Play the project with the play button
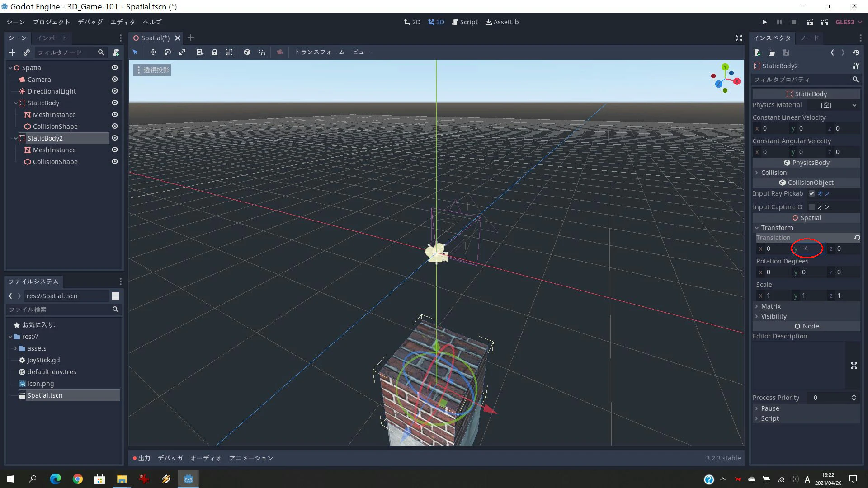This screenshot has height=488, width=868. [x=764, y=22]
